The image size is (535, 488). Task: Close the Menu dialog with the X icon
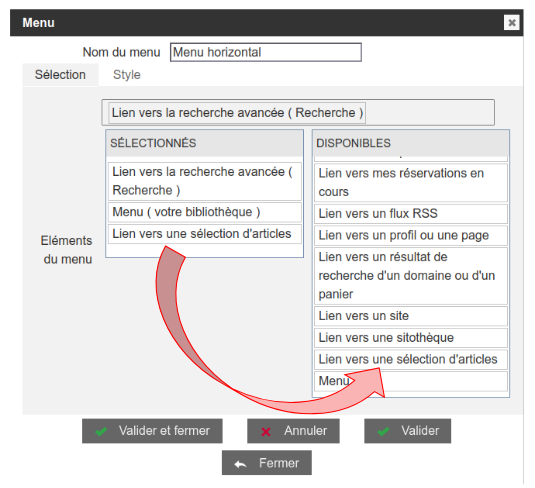click(511, 23)
